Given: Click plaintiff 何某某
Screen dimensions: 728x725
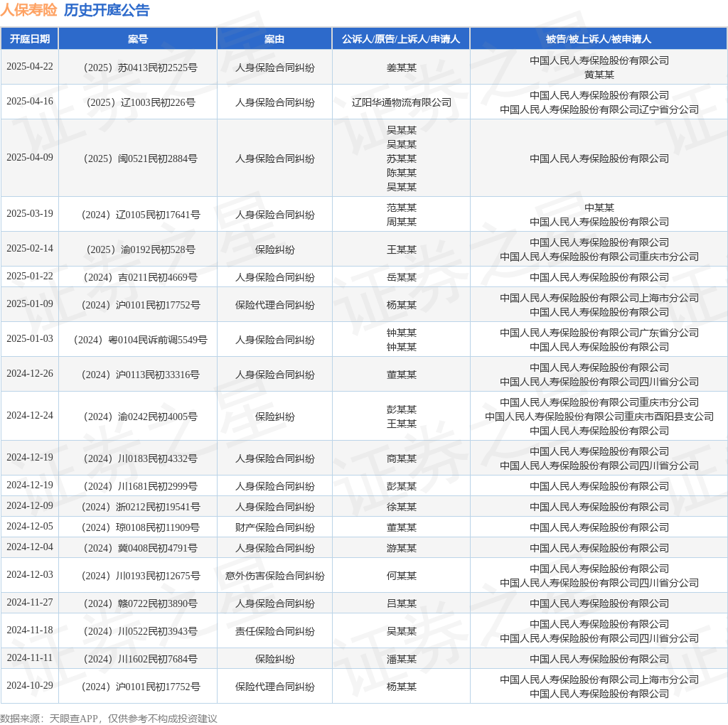Looking at the screenshot, I should [402, 576].
